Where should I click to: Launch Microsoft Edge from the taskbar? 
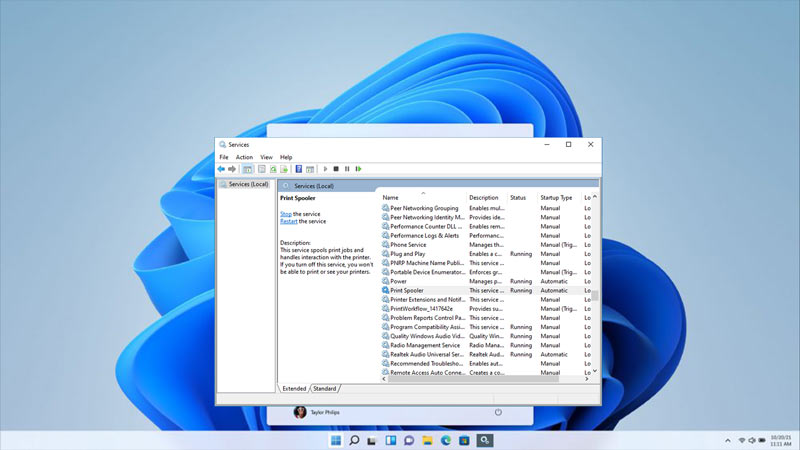[x=446, y=440]
